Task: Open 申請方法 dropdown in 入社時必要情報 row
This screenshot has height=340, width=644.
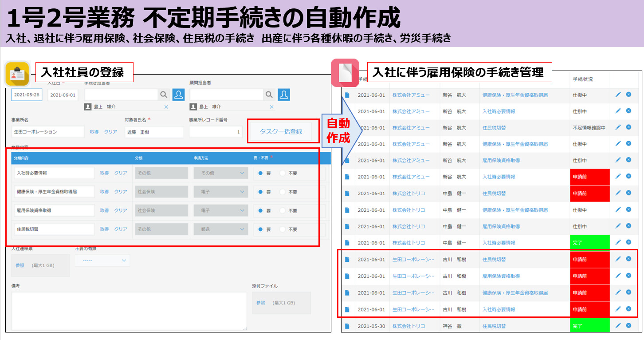Action: point(220,173)
